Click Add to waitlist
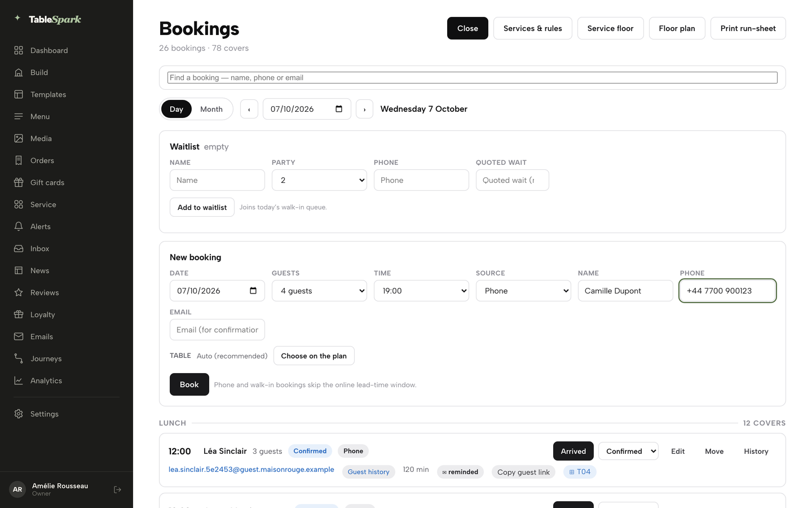812x508 pixels. point(202,207)
